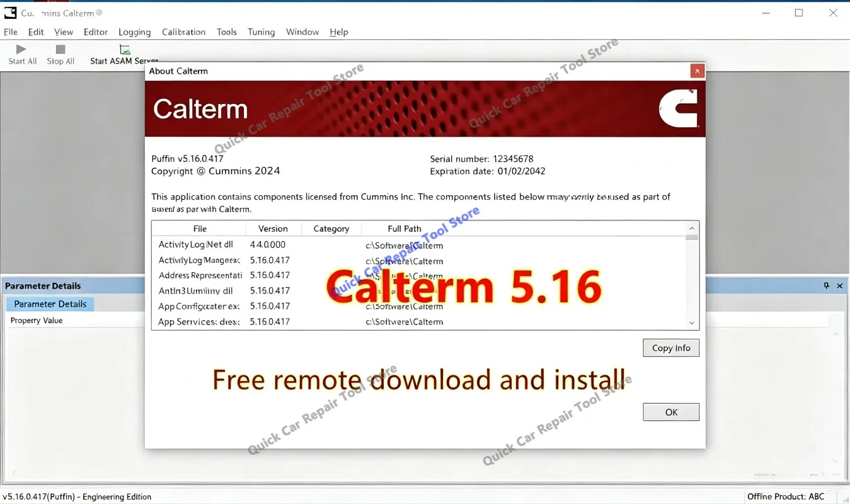Click the Start ASAM Server icon
850x504 pixels.
[125, 50]
